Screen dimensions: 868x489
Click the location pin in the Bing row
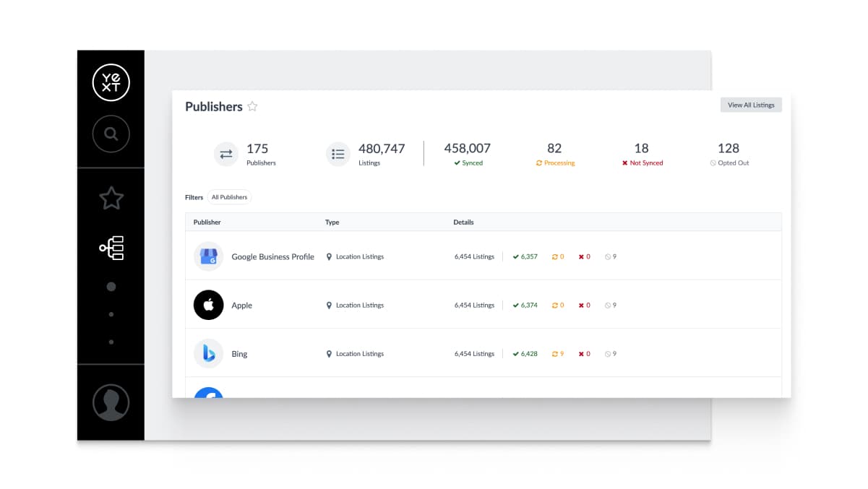329,354
